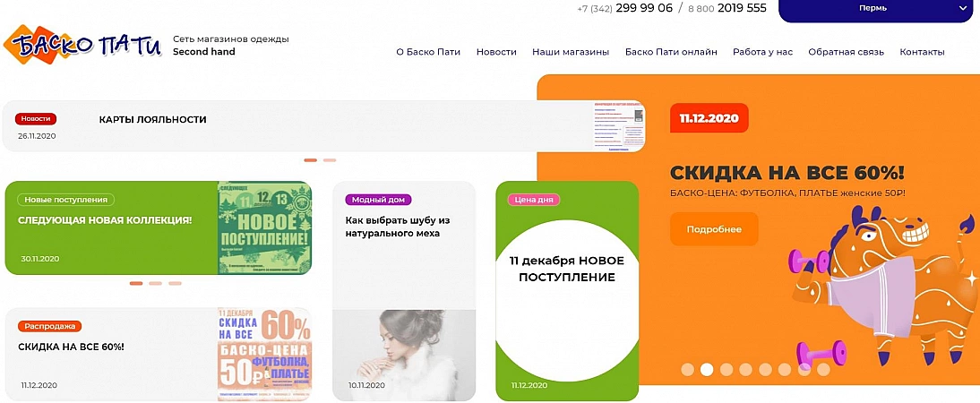The width and height of the screenshot is (980, 403).
Task: Open the Пермь city dropdown
Action: coord(879,9)
